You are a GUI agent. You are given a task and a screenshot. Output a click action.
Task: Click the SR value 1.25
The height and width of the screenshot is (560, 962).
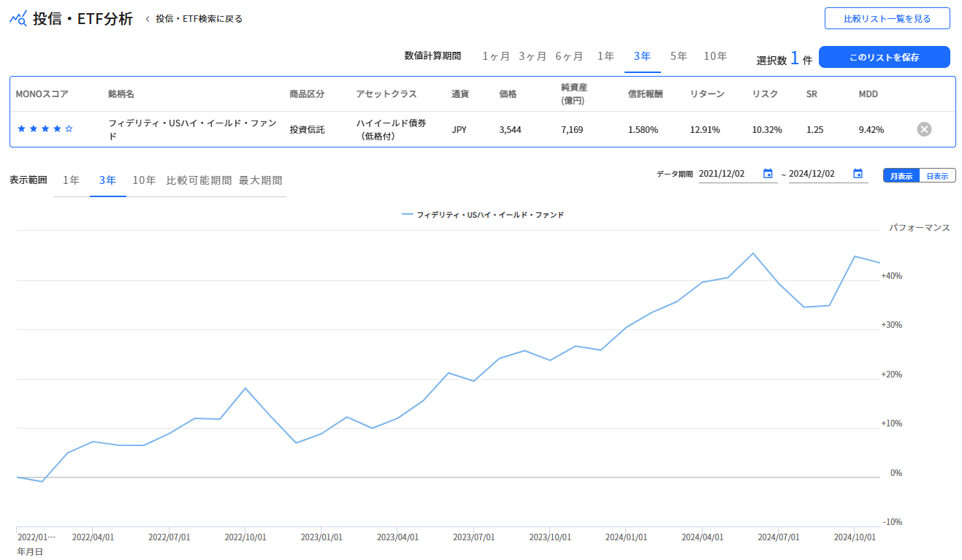tap(814, 130)
